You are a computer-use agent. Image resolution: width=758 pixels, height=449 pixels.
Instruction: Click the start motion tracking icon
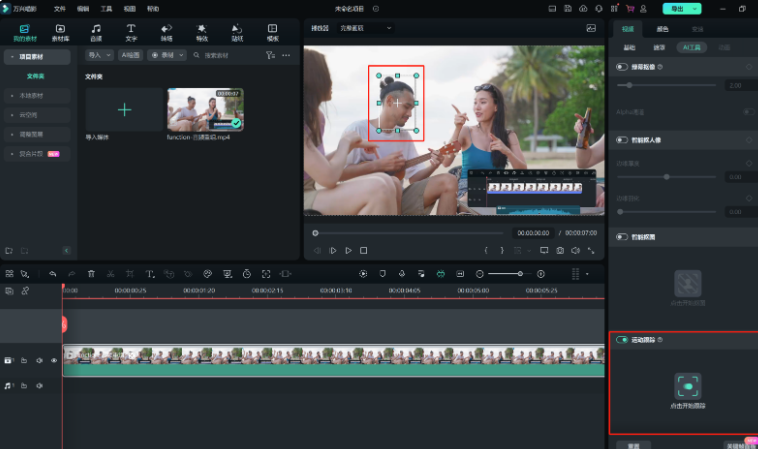pos(687,385)
